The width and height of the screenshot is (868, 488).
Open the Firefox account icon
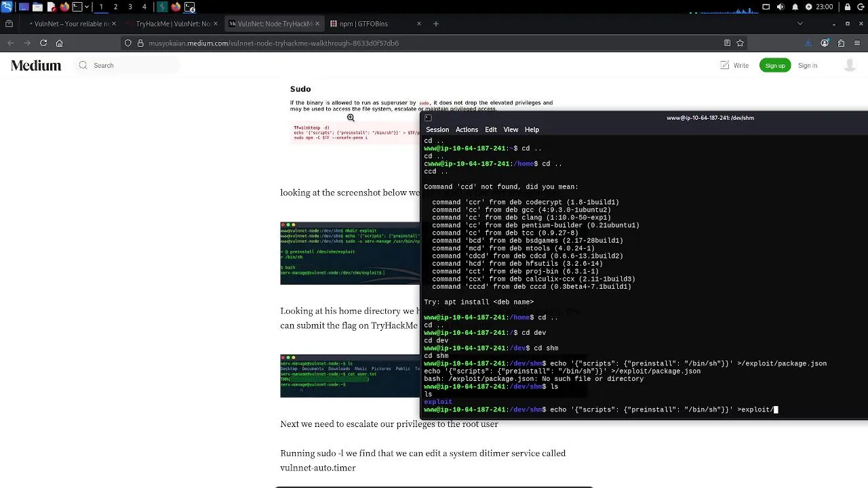825,43
